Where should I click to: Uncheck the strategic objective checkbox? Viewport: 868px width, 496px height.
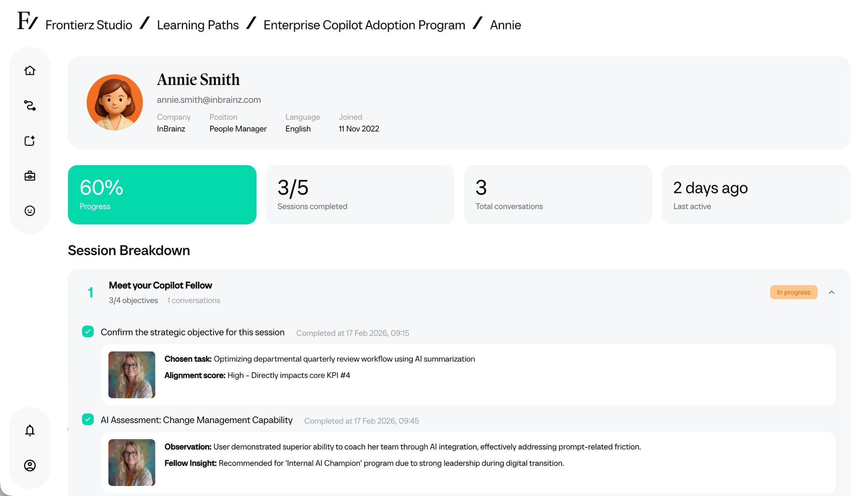[x=88, y=331]
